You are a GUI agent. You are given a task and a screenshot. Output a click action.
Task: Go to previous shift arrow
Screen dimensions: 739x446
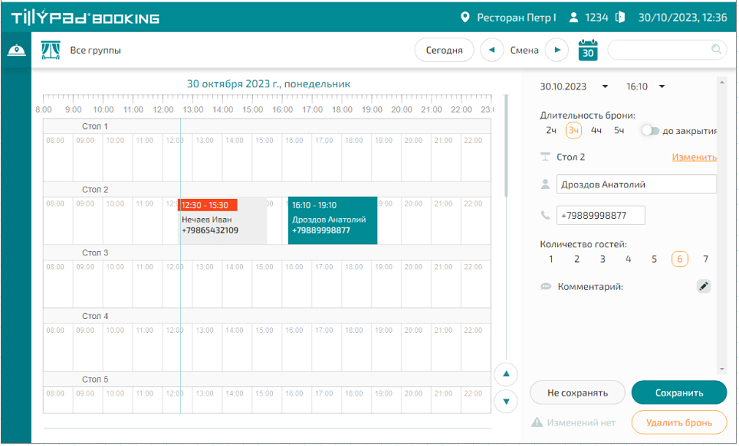492,50
